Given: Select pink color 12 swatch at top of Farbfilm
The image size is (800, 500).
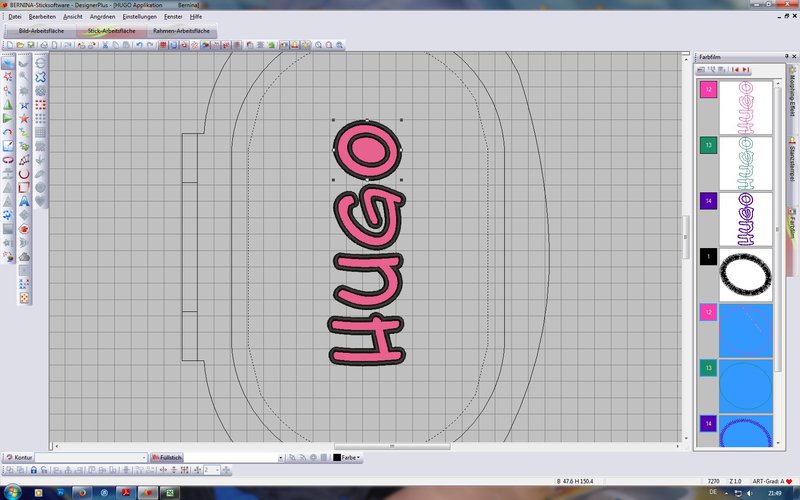Looking at the screenshot, I should (x=708, y=89).
